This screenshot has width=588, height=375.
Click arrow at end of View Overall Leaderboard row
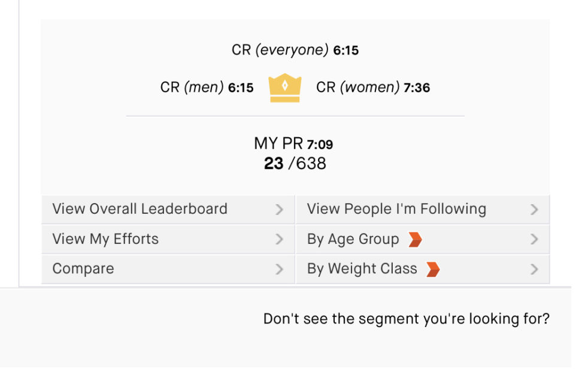(279, 210)
